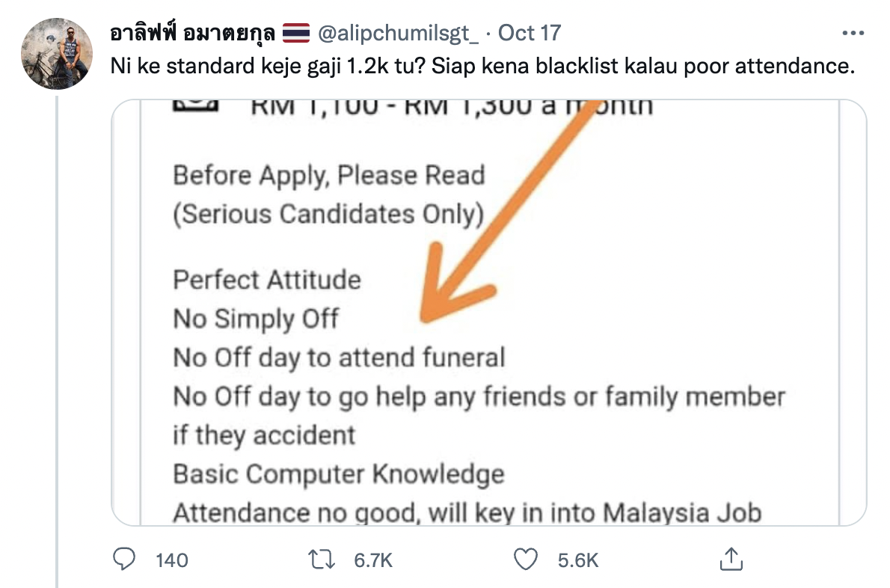Open the tweet text starting 'Ni ke standard'
Viewport: 890px width, 588px height.
click(x=482, y=67)
